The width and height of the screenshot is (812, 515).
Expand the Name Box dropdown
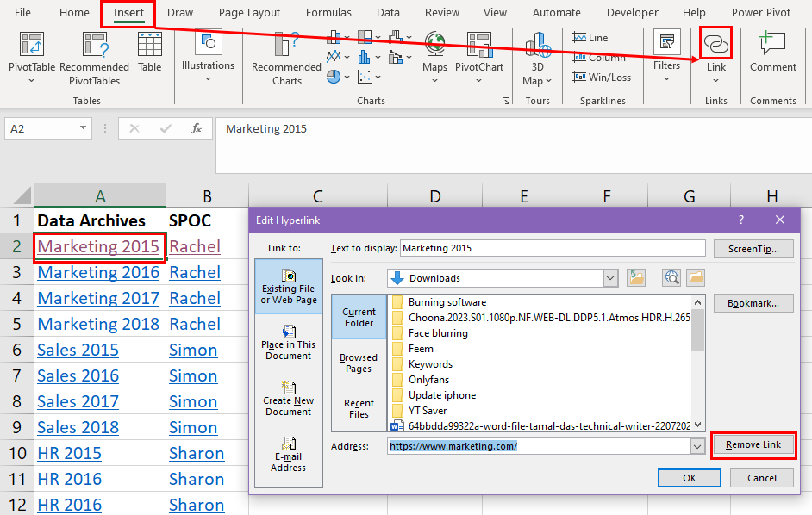pos(83,127)
